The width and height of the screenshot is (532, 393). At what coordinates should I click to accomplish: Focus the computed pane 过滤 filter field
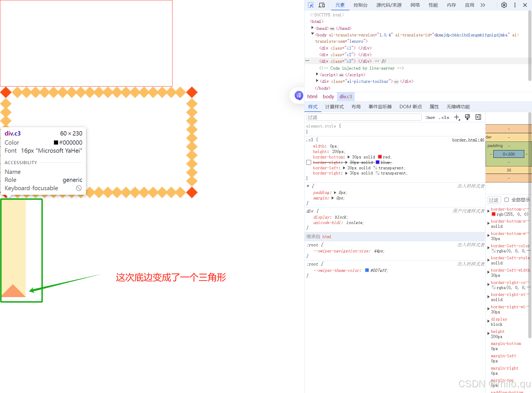(x=494, y=200)
